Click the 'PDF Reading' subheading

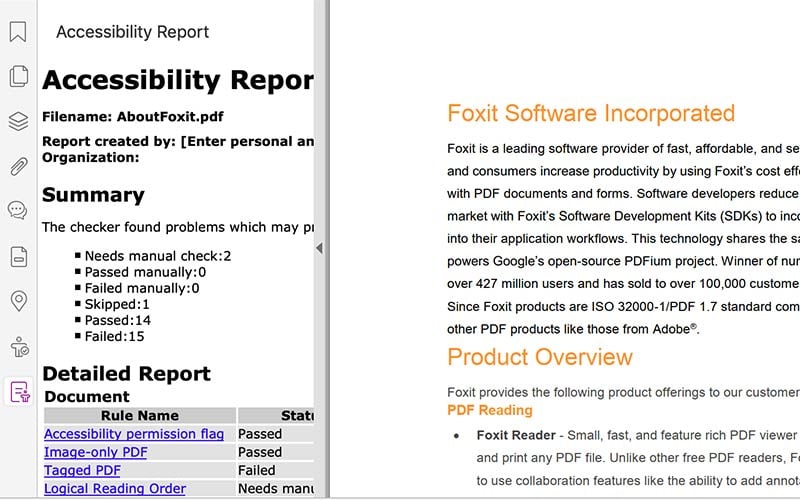click(x=490, y=410)
